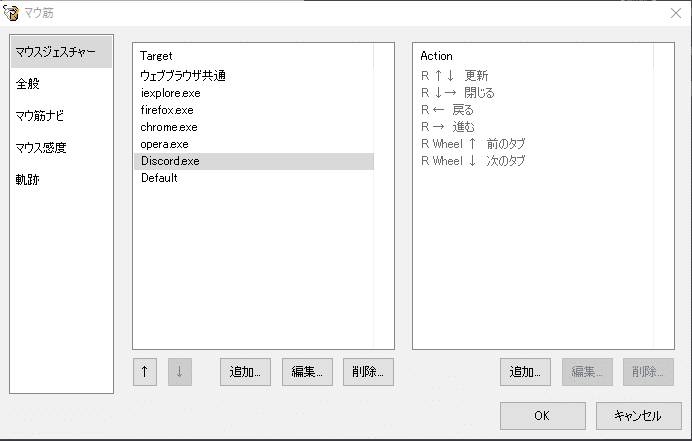The height and width of the screenshot is (441, 692).
Task: Click the キャンセル button
Action: pyautogui.click(x=639, y=416)
